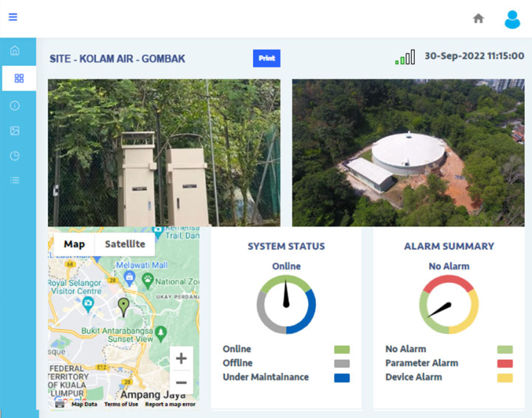The height and width of the screenshot is (418, 532).
Task: Open the pie chart reports icon
Action: click(x=15, y=156)
